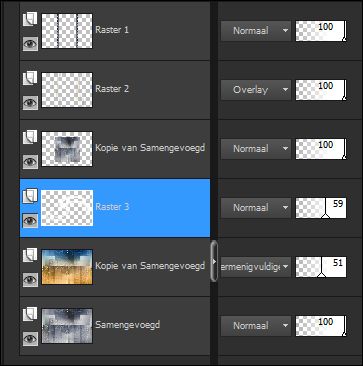Select the Samengevoegd layer name
This screenshot has height=366, width=363.
[128, 325]
